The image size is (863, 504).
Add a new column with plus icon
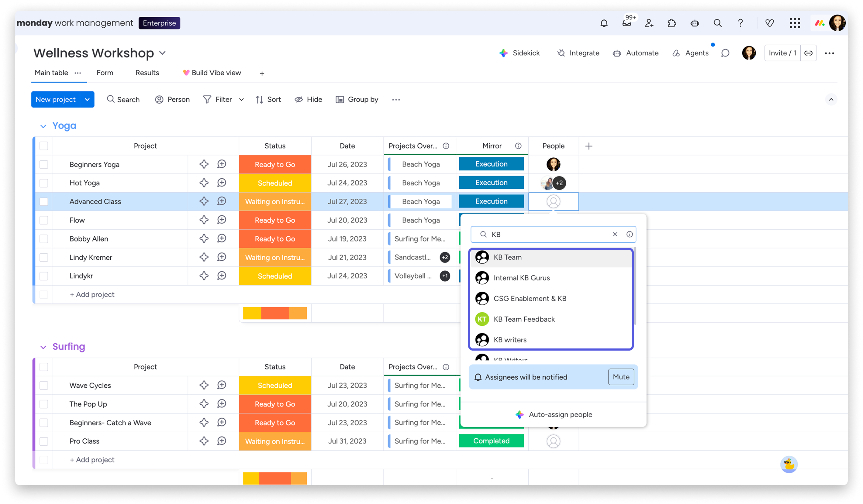[x=589, y=146]
